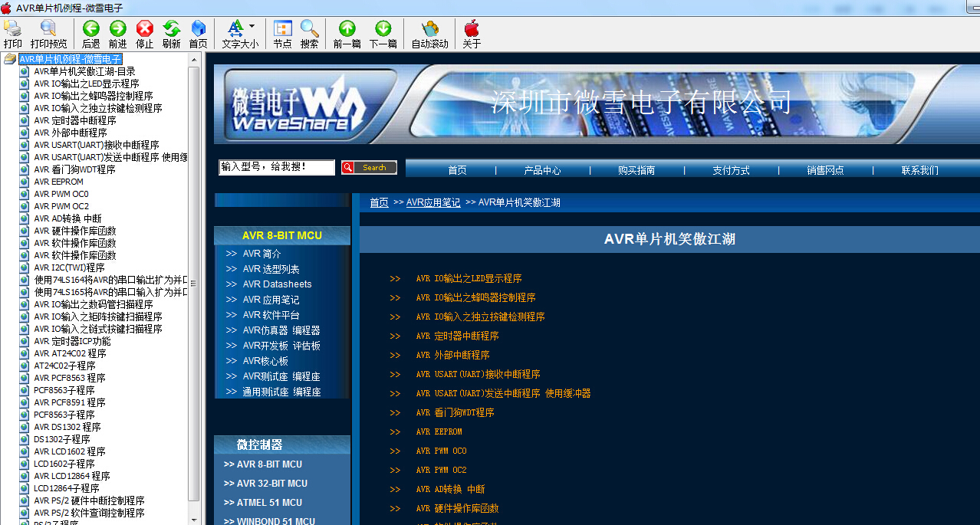This screenshot has height=525, width=980.
Task: Click the 首页 home icon in toolbar
Action: tap(199, 28)
